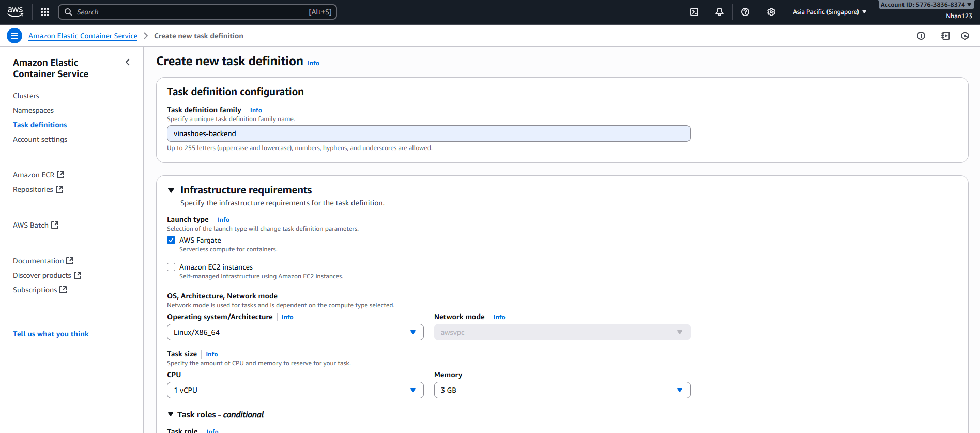This screenshot has width=980, height=433.
Task: Open Info next to Task definition family
Action: [256, 110]
